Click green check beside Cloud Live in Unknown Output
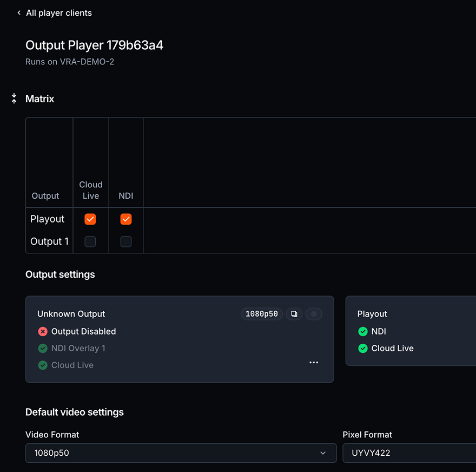 click(x=43, y=365)
